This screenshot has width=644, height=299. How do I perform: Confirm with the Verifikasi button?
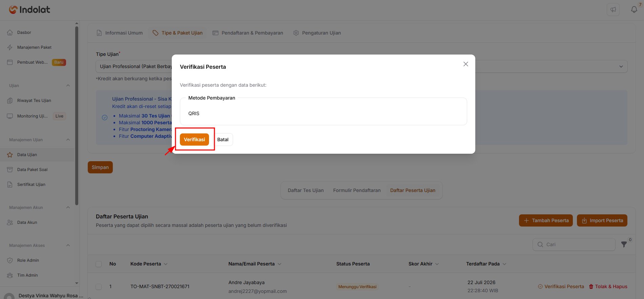[194, 140]
